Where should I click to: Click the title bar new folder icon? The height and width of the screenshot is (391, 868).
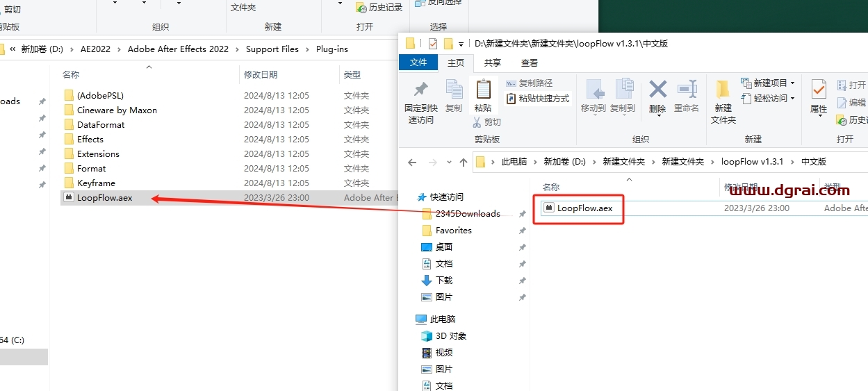pos(448,44)
